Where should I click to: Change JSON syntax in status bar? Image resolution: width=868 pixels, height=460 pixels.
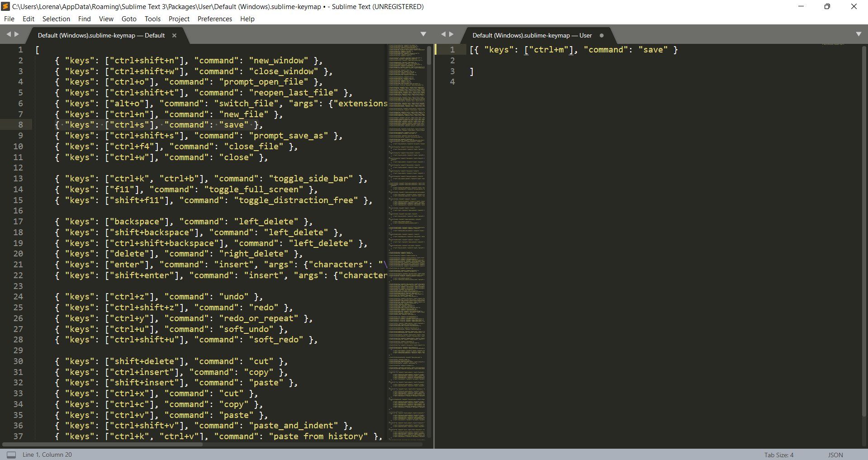click(835, 455)
